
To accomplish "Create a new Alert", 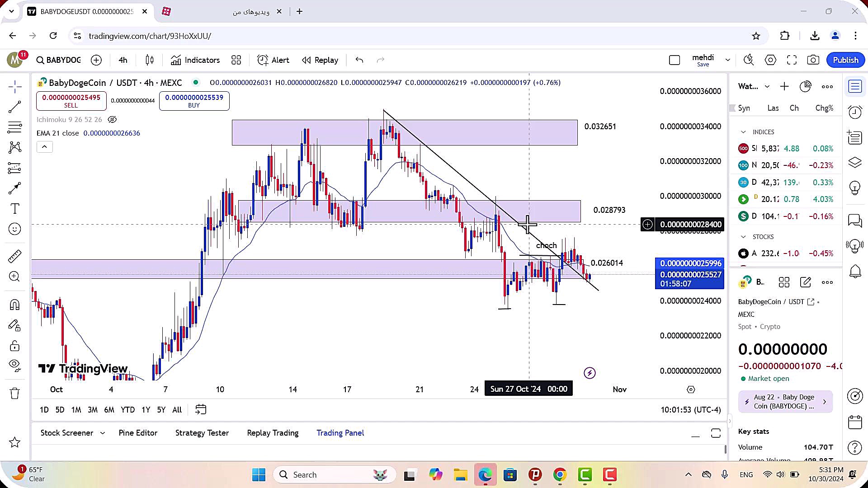I will pos(273,60).
